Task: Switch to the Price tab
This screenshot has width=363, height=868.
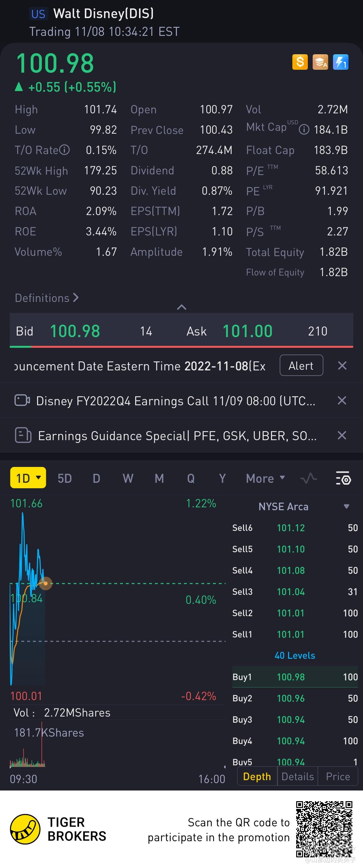Action: point(338,776)
